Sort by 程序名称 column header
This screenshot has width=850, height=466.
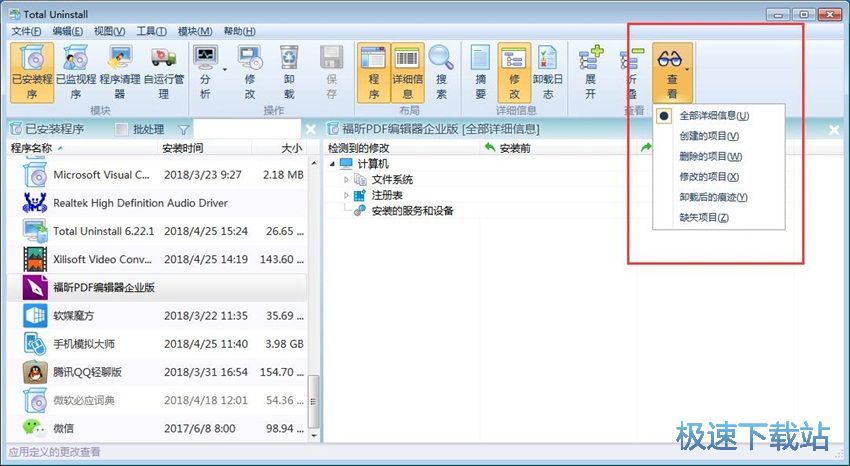click(83, 148)
